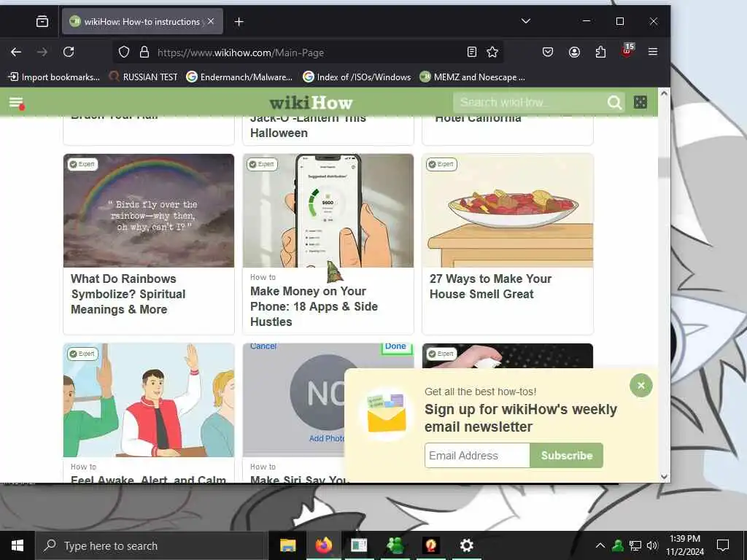Click the taskbar search box
The width and height of the screenshot is (747, 560).
coord(152,545)
